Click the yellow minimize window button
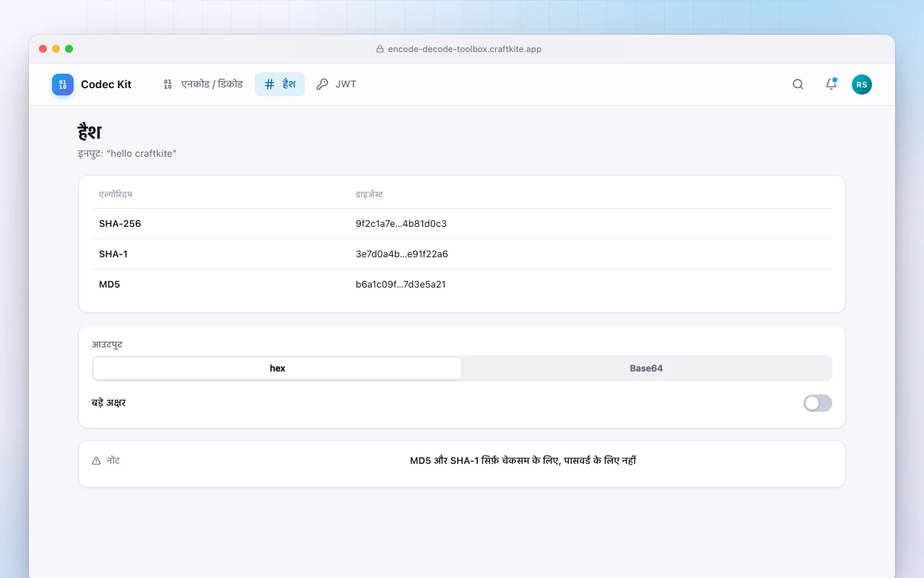This screenshot has height=578, width=924. click(56, 49)
